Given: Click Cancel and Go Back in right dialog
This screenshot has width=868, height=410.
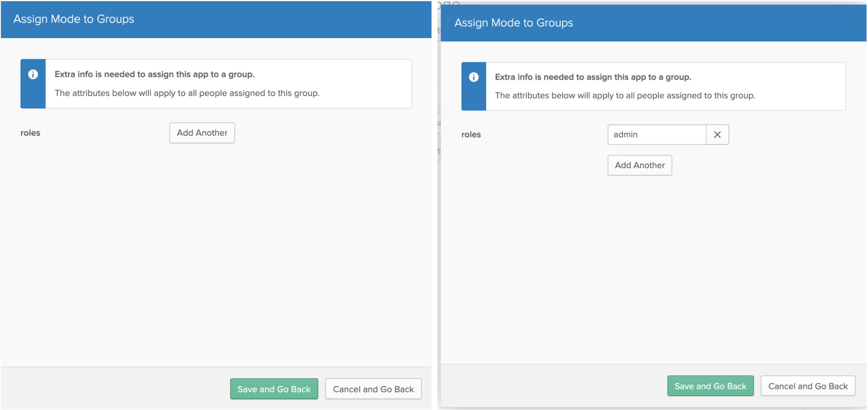Looking at the screenshot, I should pyautogui.click(x=808, y=386).
